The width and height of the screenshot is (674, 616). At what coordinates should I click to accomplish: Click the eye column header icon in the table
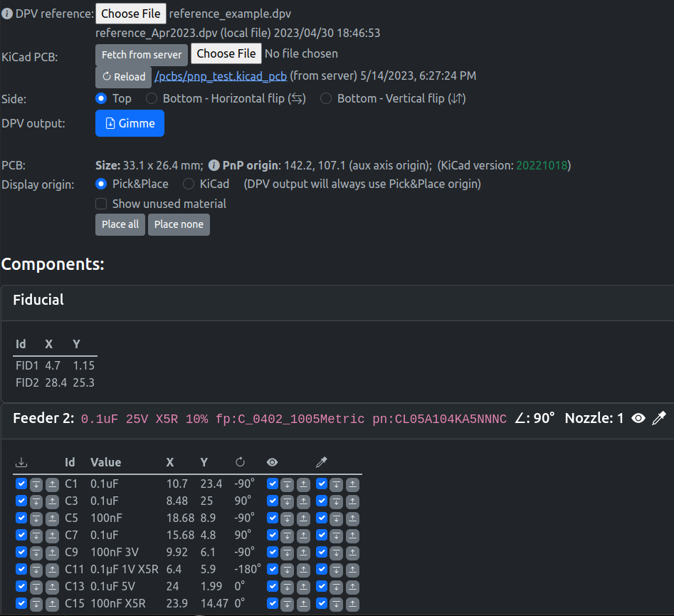coord(272,462)
